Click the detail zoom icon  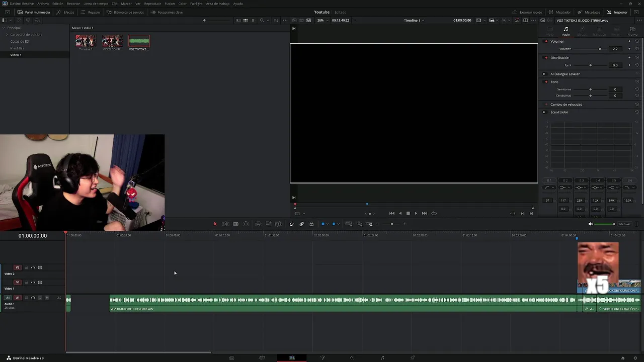point(359,224)
